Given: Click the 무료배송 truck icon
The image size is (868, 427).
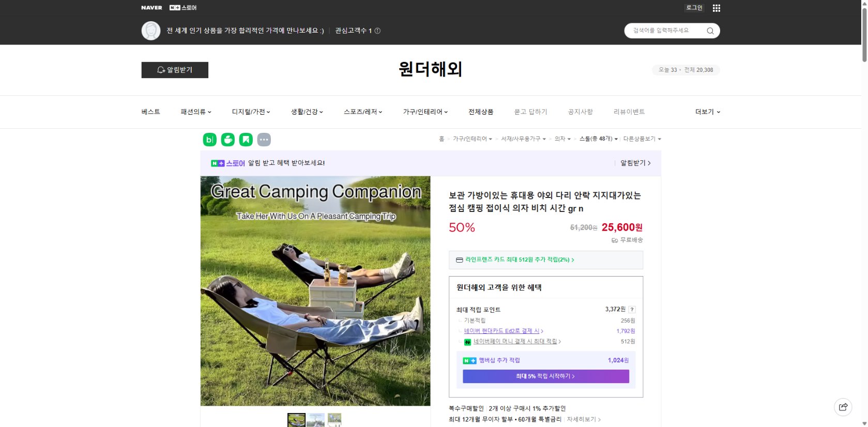Looking at the screenshot, I should coord(615,240).
